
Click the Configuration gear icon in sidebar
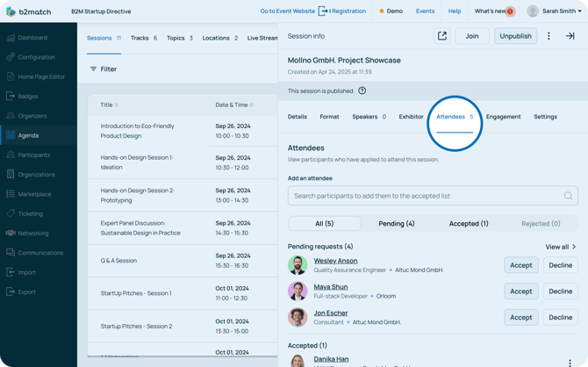pyautogui.click(x=11, y=57)
